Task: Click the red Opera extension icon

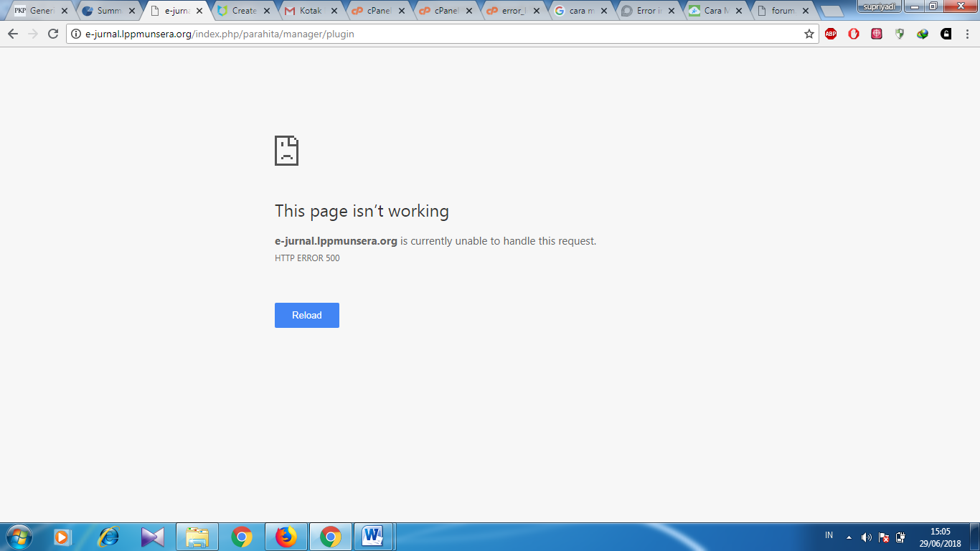Action: point(854,34)
